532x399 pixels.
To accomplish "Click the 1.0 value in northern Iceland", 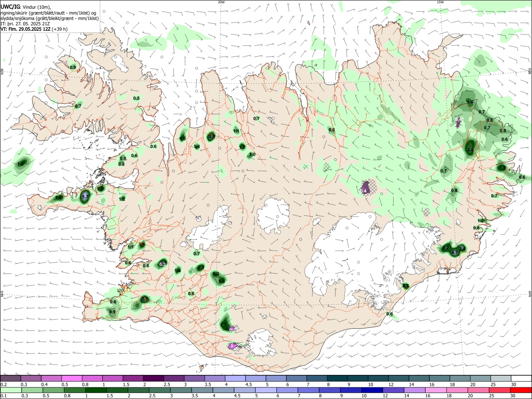I will click(252, 155).
